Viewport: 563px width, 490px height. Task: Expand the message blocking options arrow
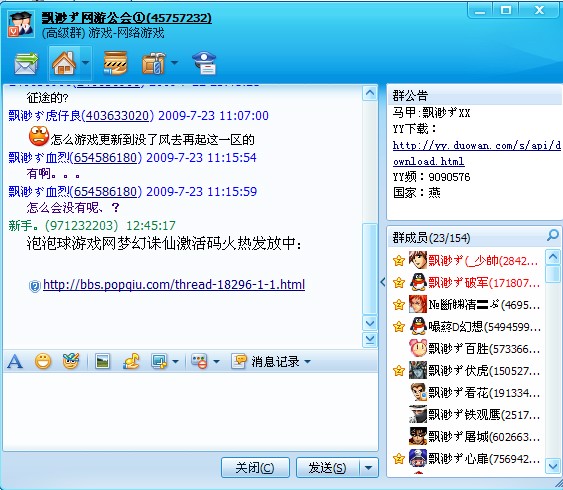tap(217, 361)
